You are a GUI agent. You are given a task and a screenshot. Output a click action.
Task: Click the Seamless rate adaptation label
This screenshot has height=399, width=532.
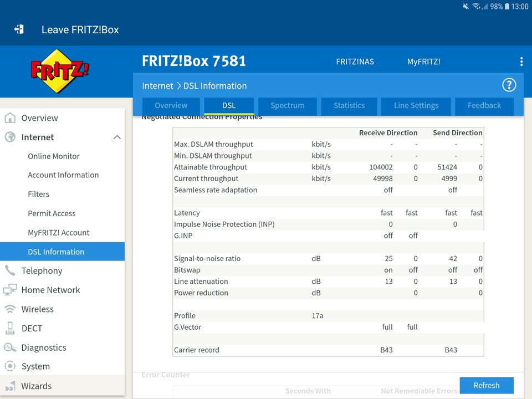[x=216, y=190]
